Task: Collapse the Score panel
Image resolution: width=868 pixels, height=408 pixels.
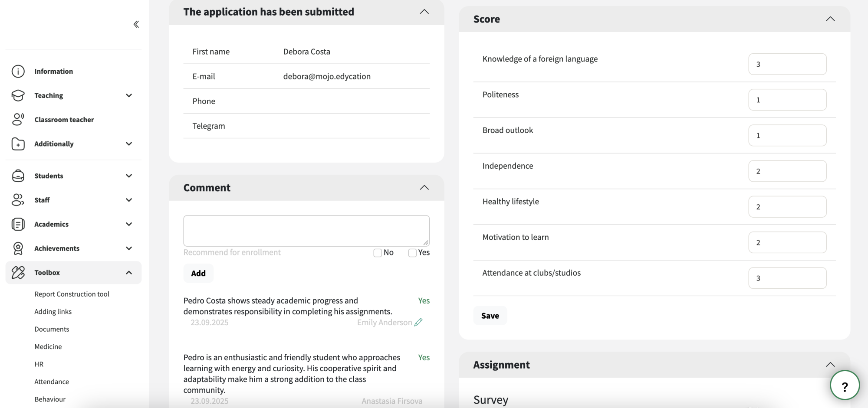Action: [x=830, y=19]
